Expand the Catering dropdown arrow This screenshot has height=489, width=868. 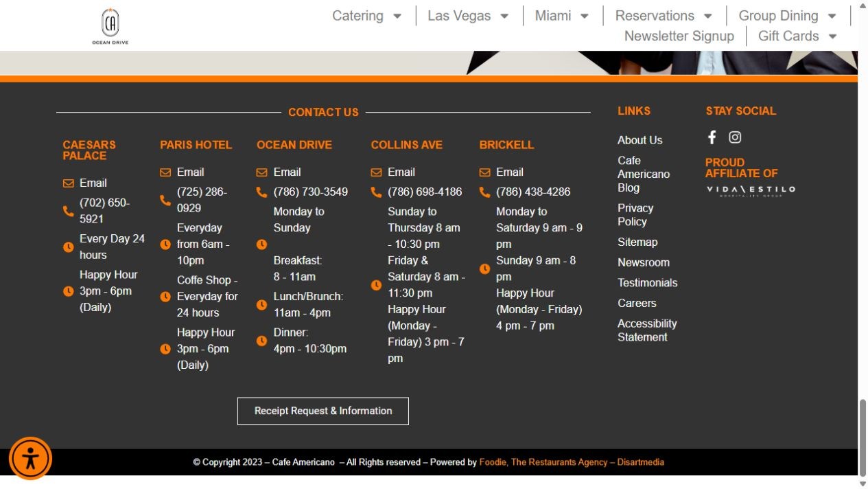click(x=397, y=16)
